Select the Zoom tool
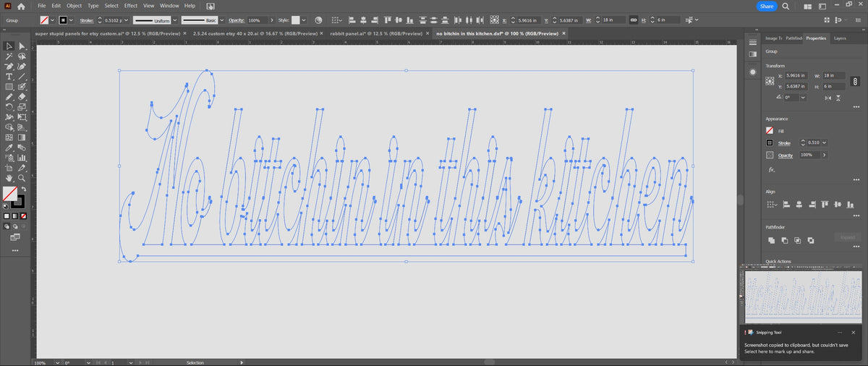This screenshot has width=868, height=366. click(x=22, y=177)
